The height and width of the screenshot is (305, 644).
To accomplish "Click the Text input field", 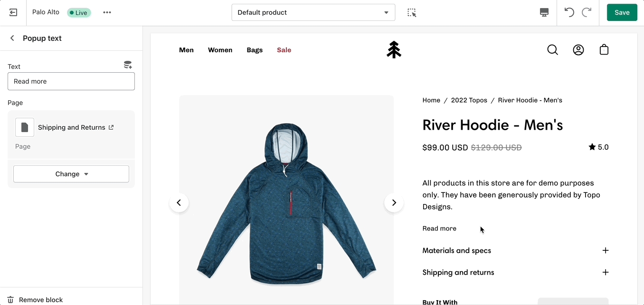I will (71, 81).
